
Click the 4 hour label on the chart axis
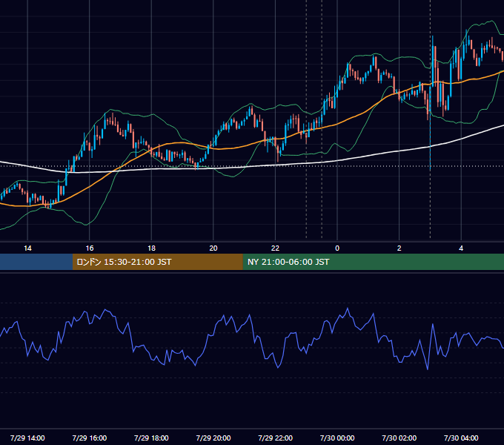point(461,248)
